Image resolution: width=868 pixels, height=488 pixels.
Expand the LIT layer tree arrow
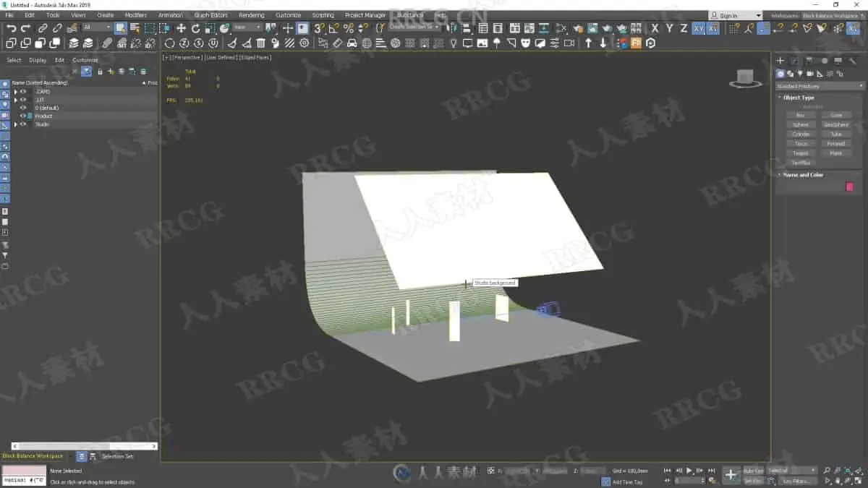[16, 100]
